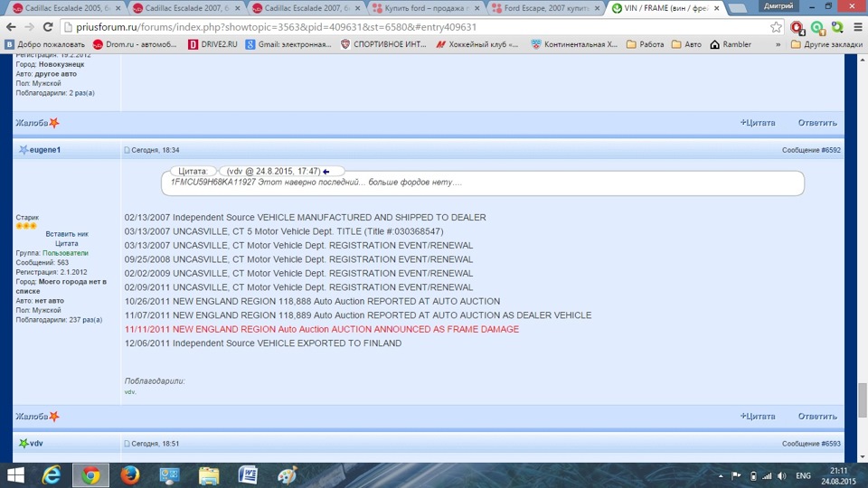Screen dimensions: 868x488
Task: Click Вставить ник under eugene1
Action: click(x=66, y=234)
